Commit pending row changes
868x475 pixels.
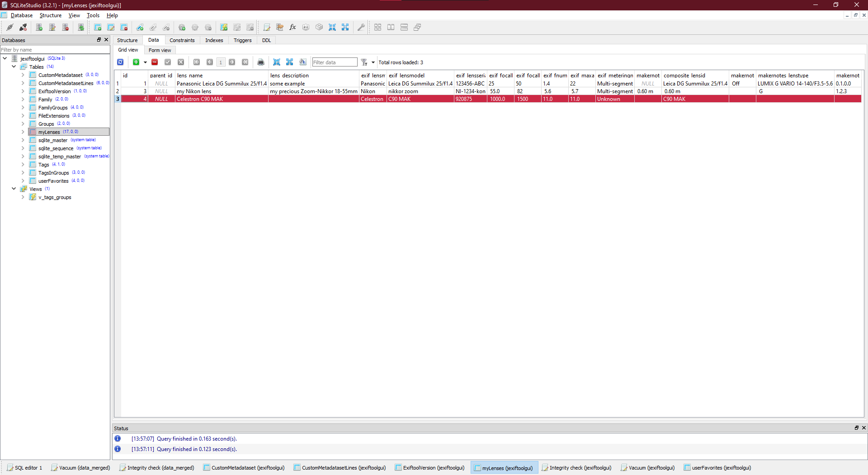(167, 62)
